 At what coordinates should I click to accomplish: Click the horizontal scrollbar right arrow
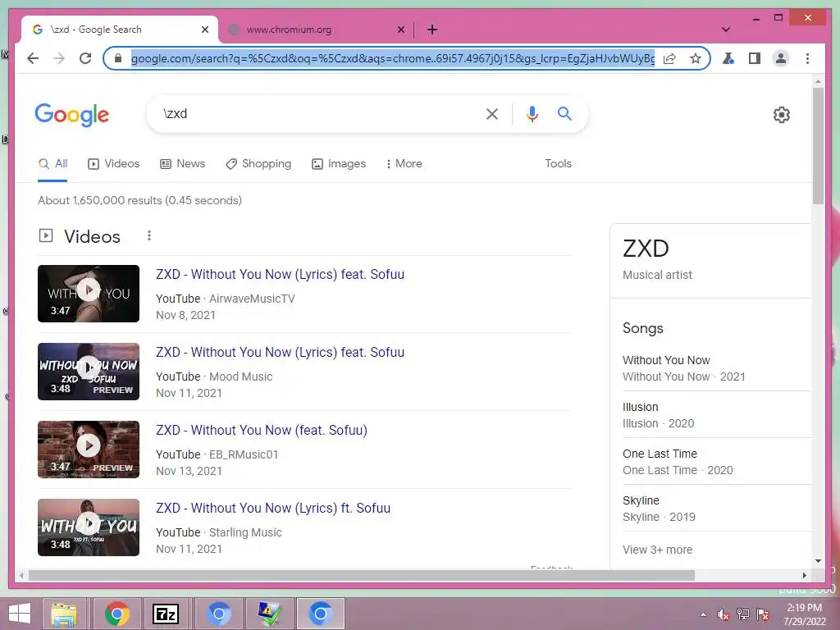coord(804,575)
